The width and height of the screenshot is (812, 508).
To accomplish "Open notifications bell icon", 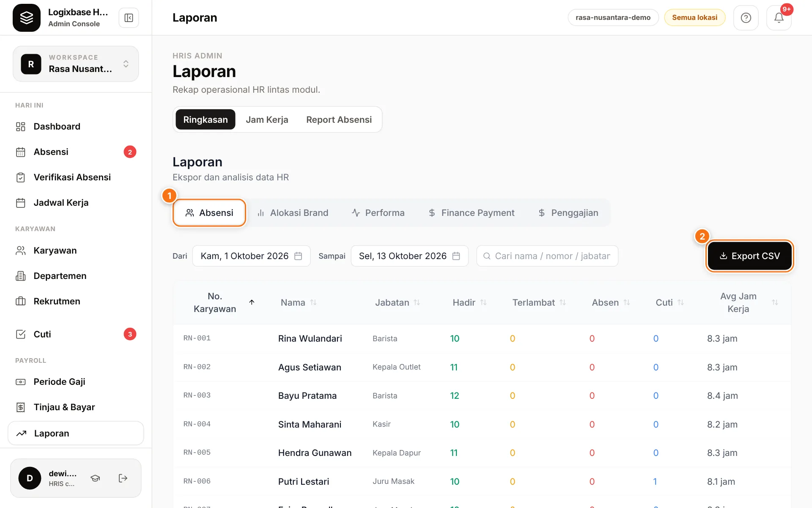I will 779,18.
